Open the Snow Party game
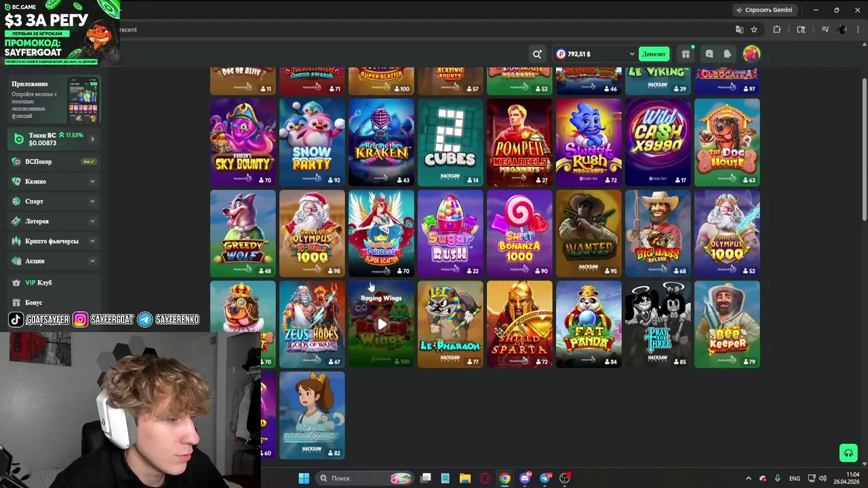This screenshot has width=868, height=488. [312, 142]
